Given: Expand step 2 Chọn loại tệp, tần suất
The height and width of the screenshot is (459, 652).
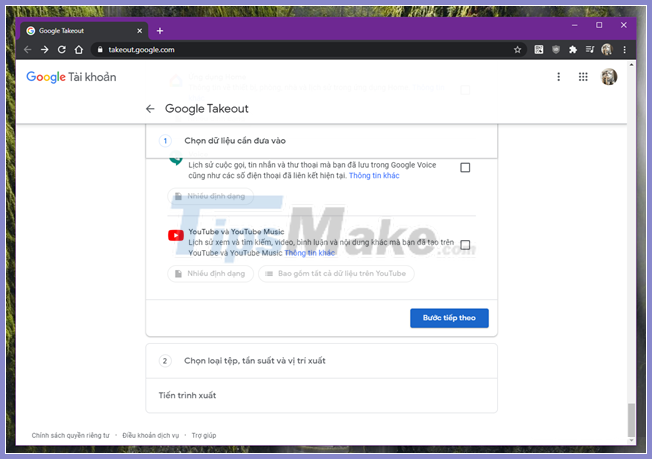Looking at the screenshot, I should (x=321, y=361).
